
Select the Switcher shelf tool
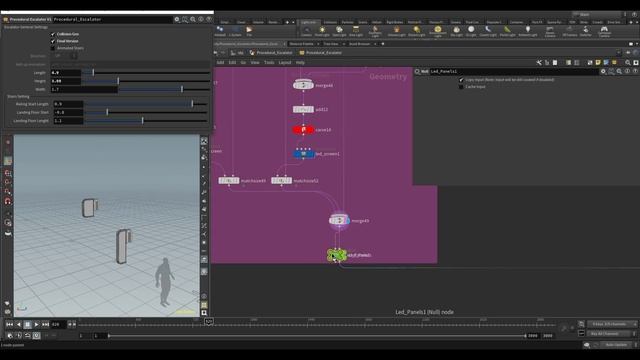pos(585,31)
